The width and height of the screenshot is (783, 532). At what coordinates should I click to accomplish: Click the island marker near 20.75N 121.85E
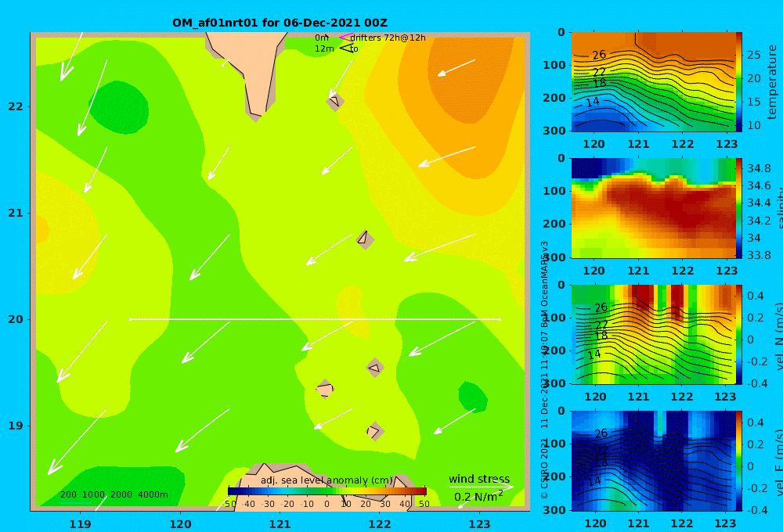pyautogui.click(x=365, y=239)
